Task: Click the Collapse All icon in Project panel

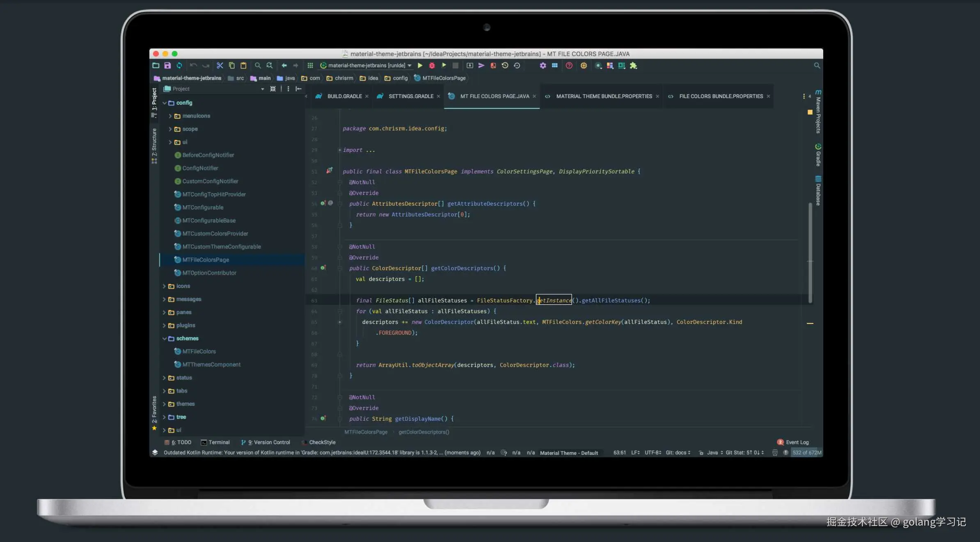Action: click(273, 89)
